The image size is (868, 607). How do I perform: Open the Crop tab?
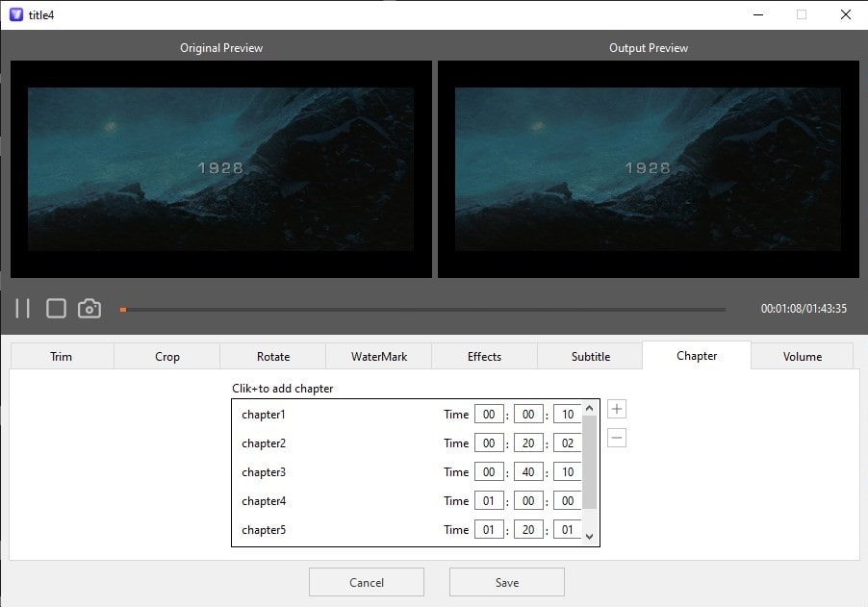pos(166,355)
